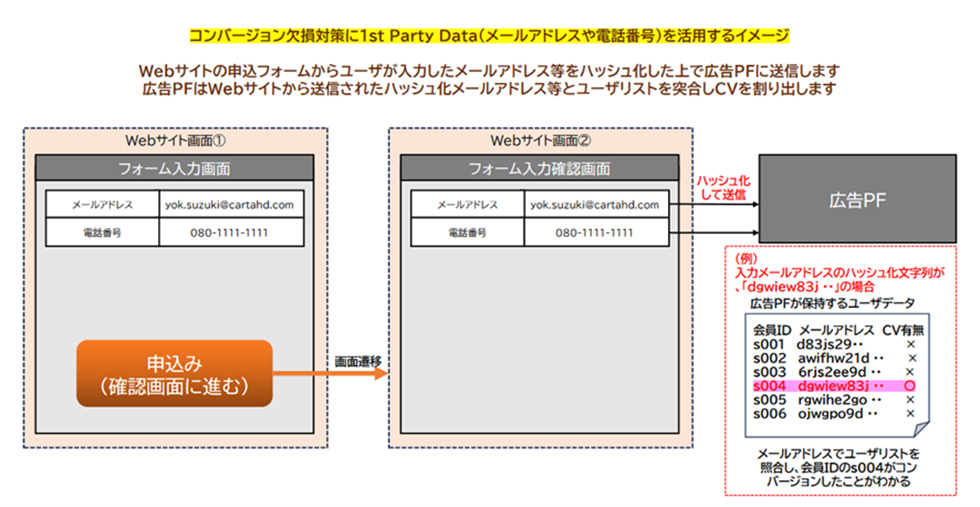Select the phone number value in フォーム入力確認画面
This screenshot has width=980, height=507.
tap(596, 233)
